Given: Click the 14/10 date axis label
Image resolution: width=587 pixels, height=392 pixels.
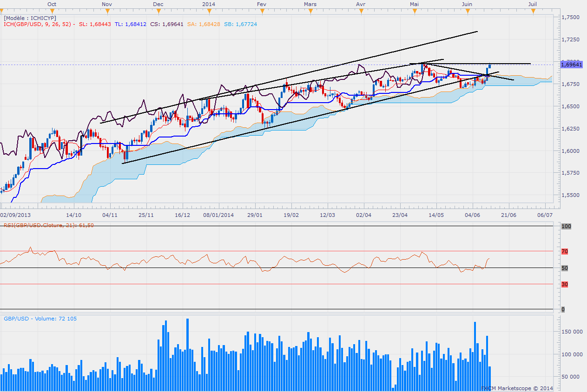Looking at the screenshot, I should point(74,215).
